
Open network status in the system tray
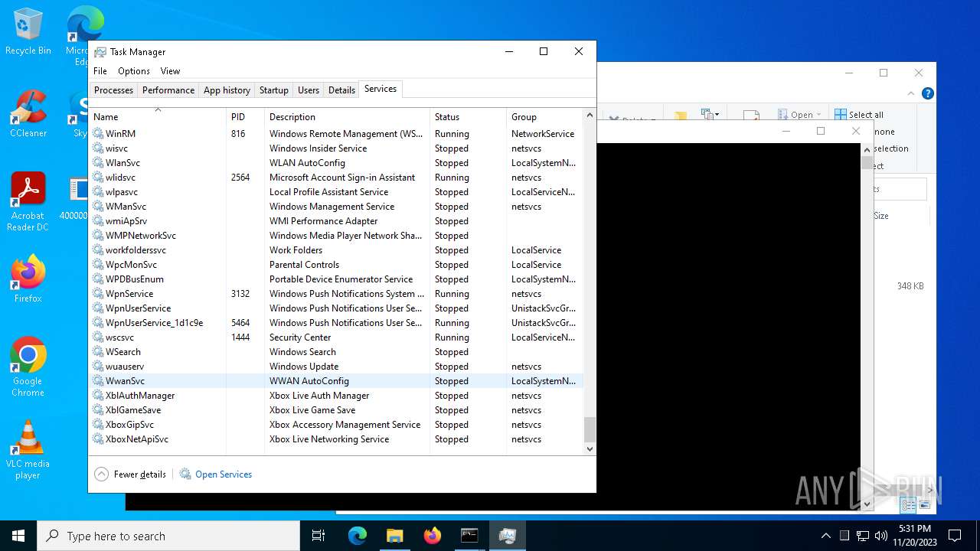(862, 536)
